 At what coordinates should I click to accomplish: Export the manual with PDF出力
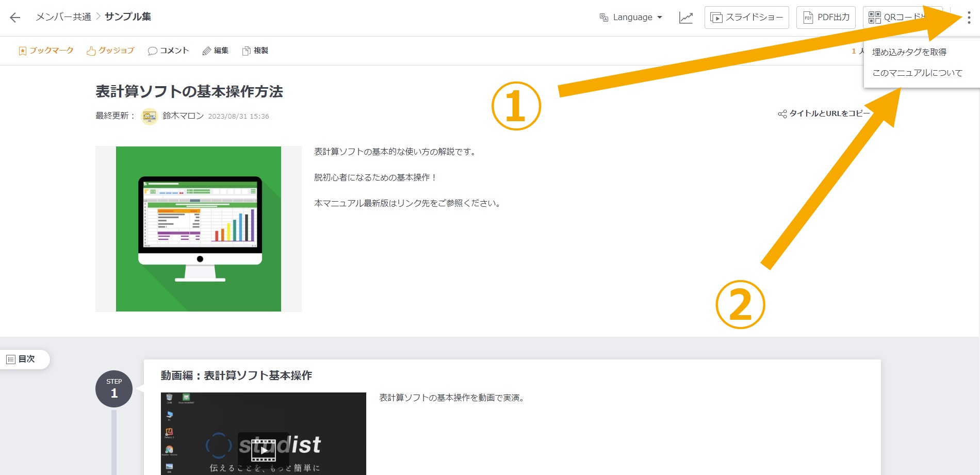coord(826,18)
